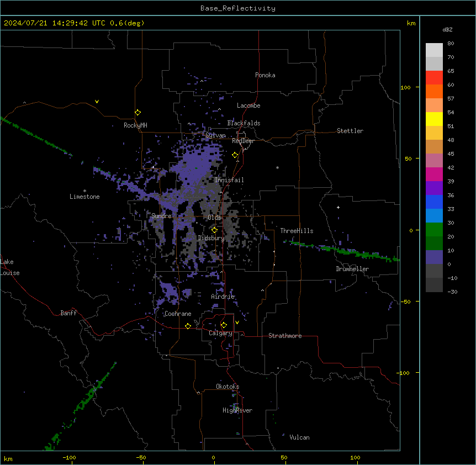Image resolution: width=476 pixels, height=465 pixels.
Task: Click the yellow diamond marker beside RockyMH
Action: [137, 113]
